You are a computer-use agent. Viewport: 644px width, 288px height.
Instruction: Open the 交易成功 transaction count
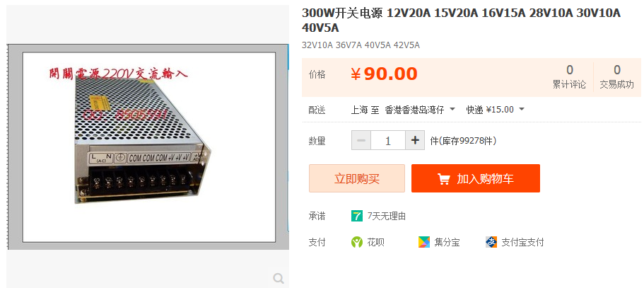pos(617,77)
